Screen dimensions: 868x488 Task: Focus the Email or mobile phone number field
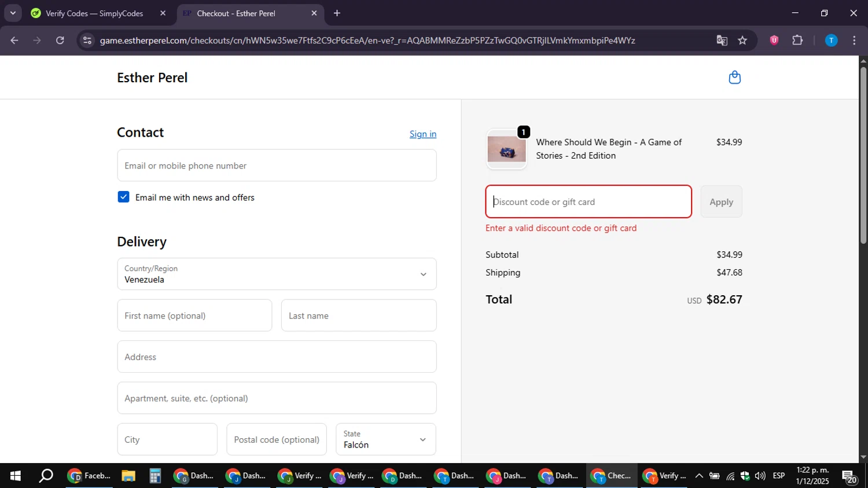(277, 166)
